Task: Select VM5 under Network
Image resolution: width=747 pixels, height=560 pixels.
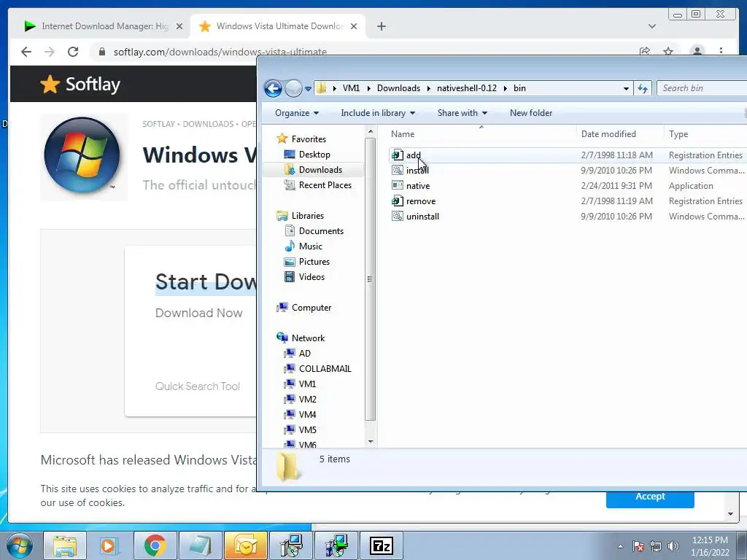Action: (x=307, y=429)
